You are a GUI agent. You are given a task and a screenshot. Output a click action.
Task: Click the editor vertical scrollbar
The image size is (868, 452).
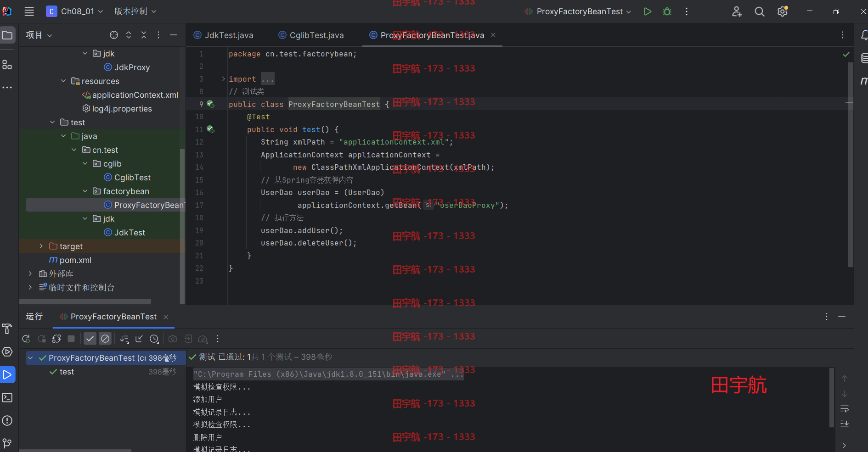click(850, 165)
